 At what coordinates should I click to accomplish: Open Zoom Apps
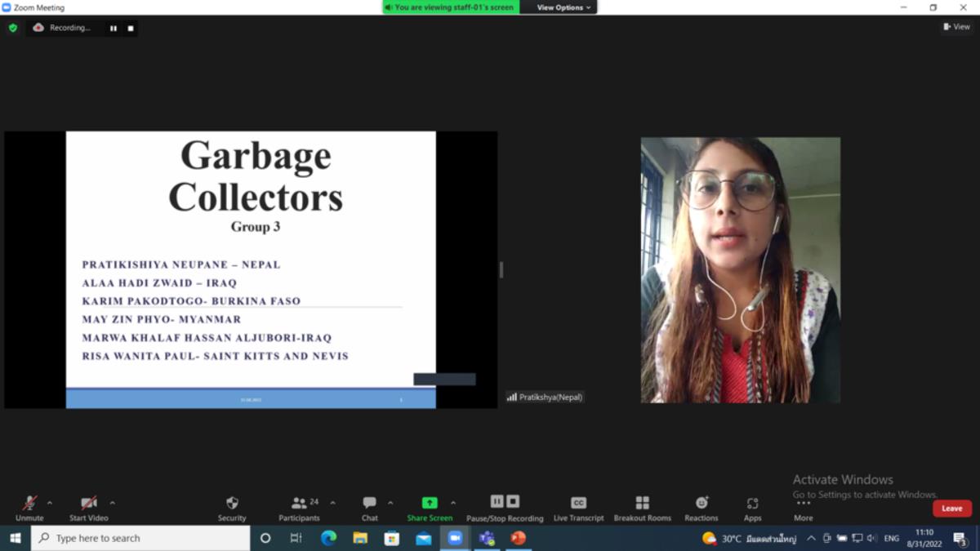click(753, 508)
